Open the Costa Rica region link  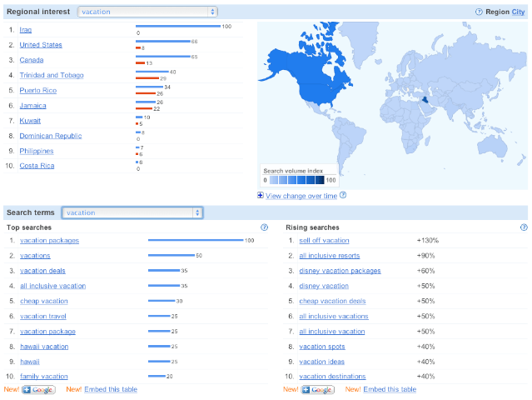[x=37, y=166]
